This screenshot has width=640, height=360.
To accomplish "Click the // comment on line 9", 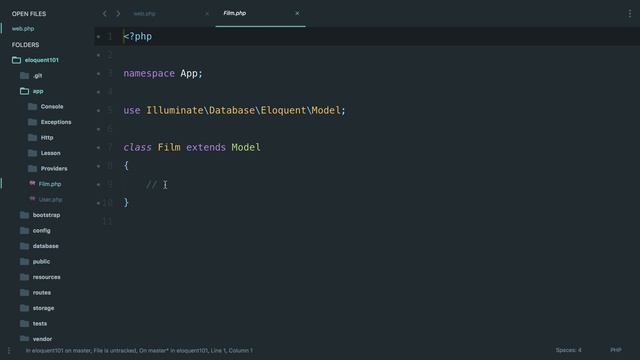I will (x=151, y=184).
